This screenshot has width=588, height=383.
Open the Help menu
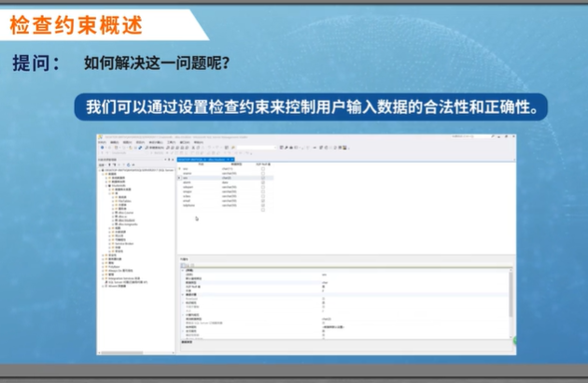[198, 142]
